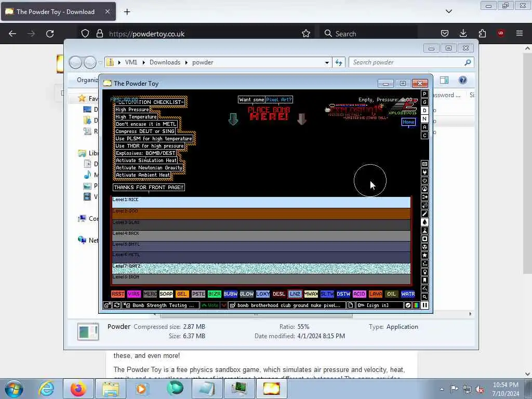Select the LAVA element button
Screen dimensions: 532x399
[x=376, y=294]
